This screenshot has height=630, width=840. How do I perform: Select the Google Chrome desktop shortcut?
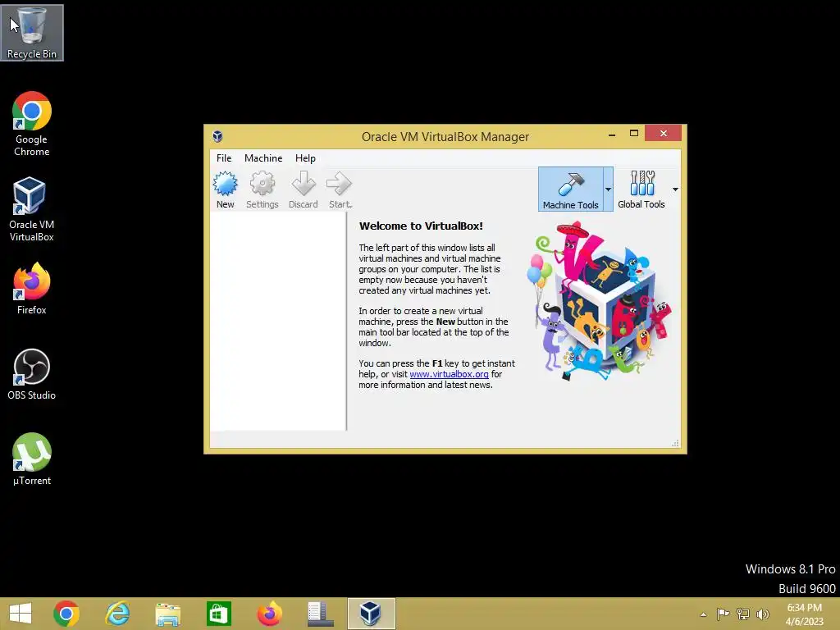coord(32,125)
